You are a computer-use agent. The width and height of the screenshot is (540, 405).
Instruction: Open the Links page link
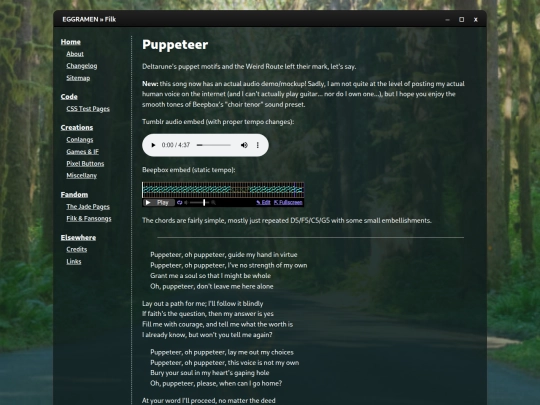coord(74,261)
